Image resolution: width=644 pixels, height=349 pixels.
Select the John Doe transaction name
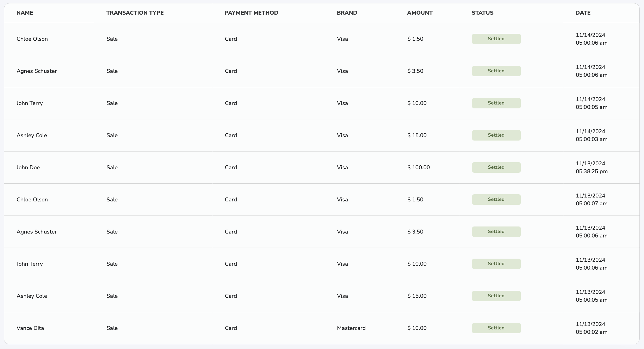pos(28,167)
